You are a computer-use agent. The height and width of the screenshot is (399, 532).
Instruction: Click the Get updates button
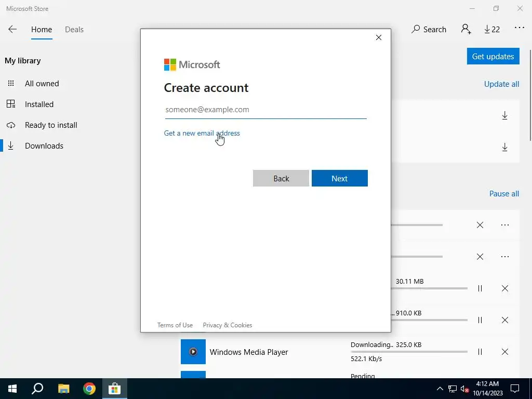coord(493,56)
